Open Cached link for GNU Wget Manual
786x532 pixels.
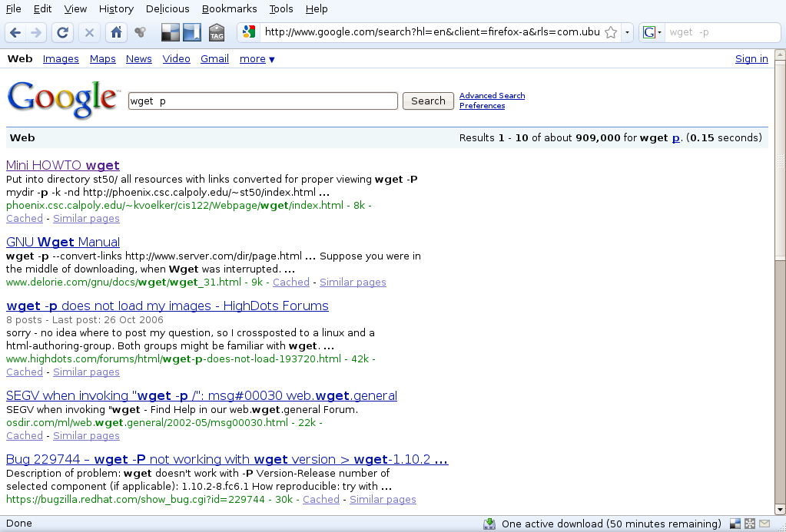tap(291, 283)
